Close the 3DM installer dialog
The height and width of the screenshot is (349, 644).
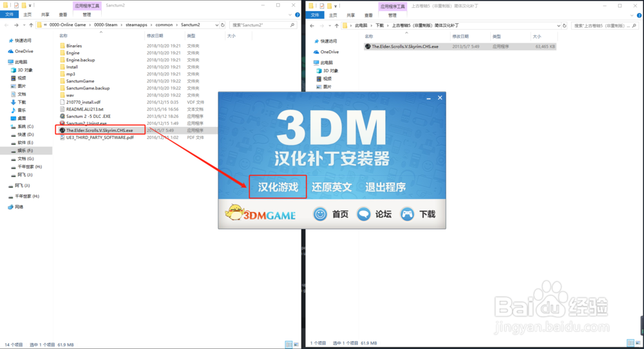(x=440, y=98)
